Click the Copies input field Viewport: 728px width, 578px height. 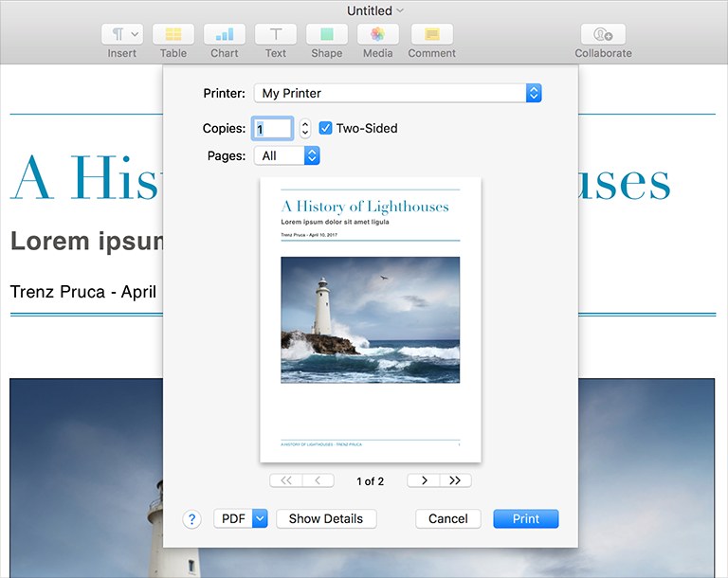pyautogui.click(x=273, y=128)
